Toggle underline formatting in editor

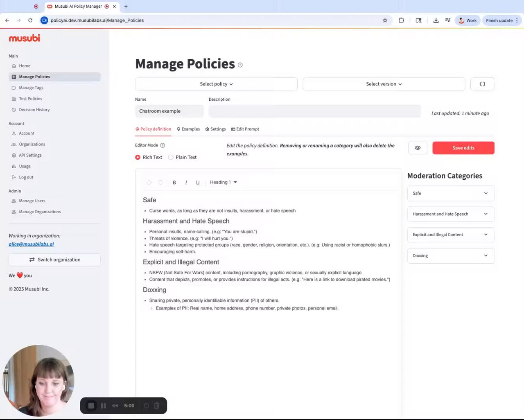tap(198, 183)
